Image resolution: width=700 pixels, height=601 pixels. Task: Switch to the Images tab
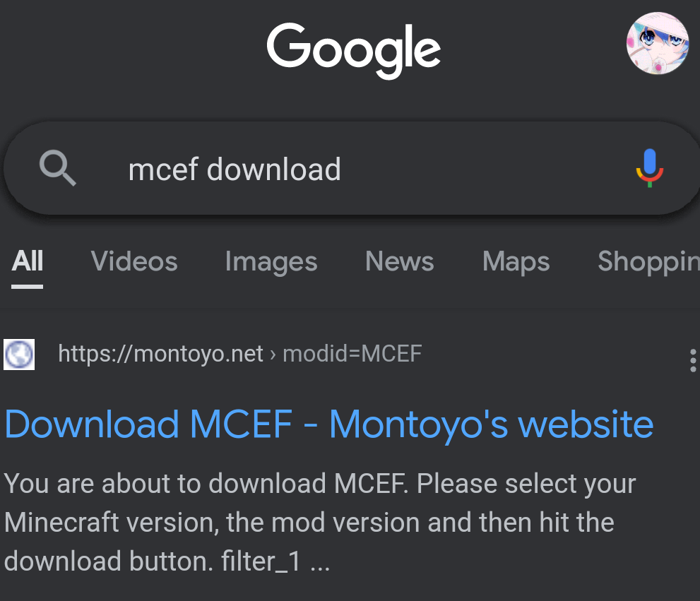pos(271,261)
